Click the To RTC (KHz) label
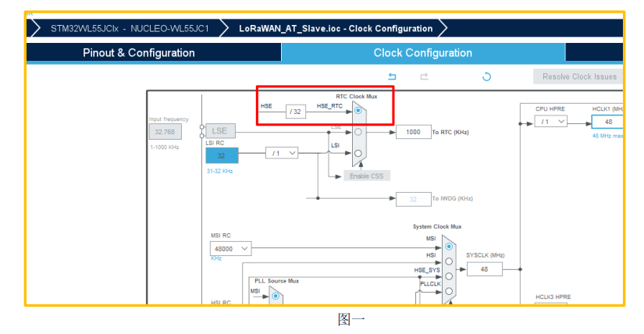This screenshot has width=644, height=334. click(x=450, y=133)
